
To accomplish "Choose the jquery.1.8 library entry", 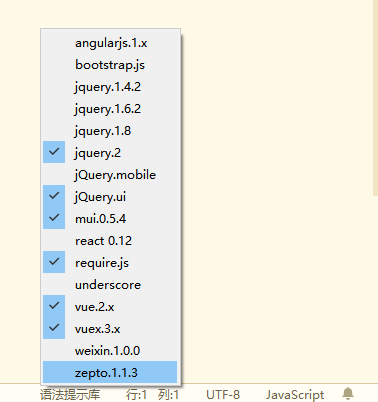I will coord(110,131).
